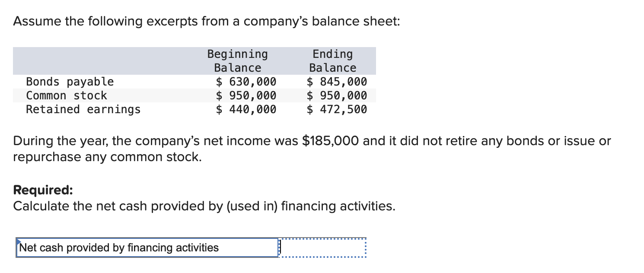
Task: Select the Beginning Balance column header
Action: coord(237,60)
